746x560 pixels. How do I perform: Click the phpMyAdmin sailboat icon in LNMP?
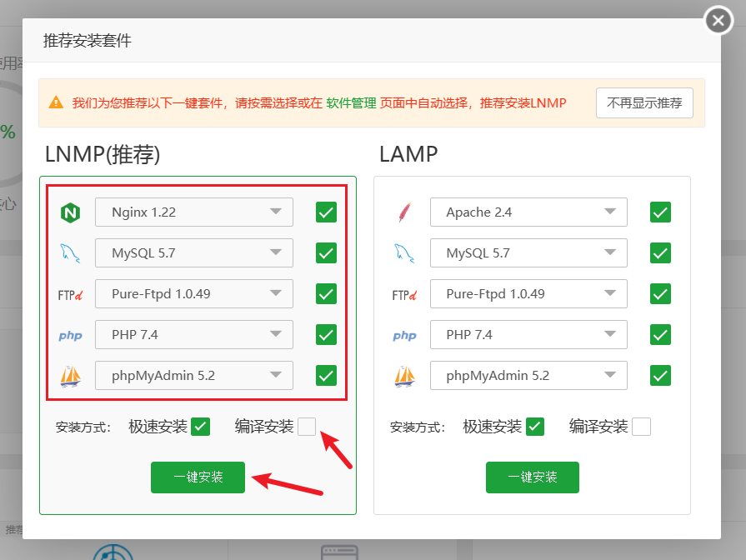click(70, 377)
